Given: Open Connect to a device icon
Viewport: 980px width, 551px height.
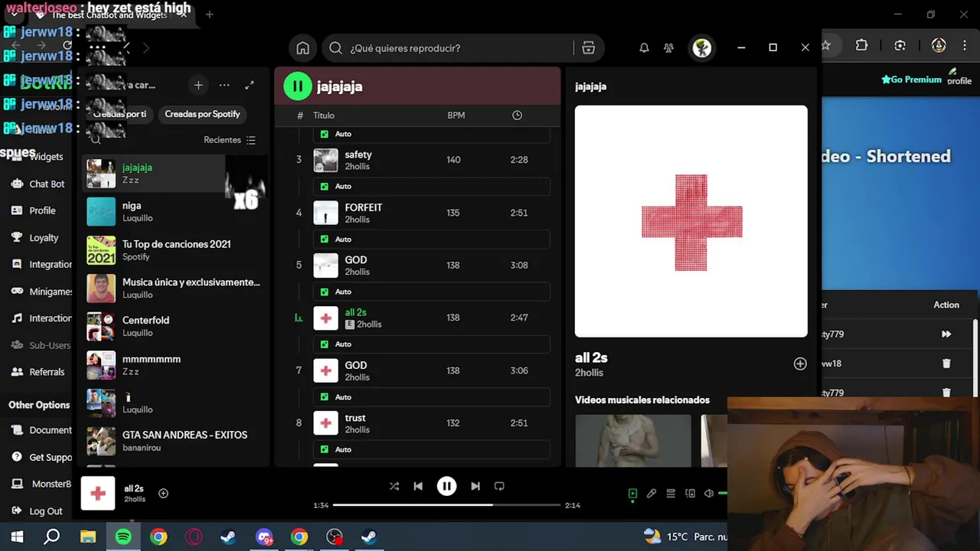Looking at the screenshot, I should [x=690, y=494].
